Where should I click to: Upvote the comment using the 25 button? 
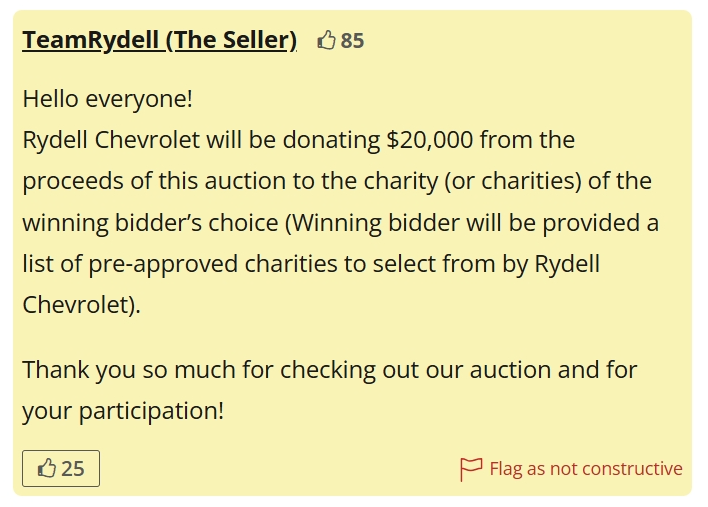61,468
